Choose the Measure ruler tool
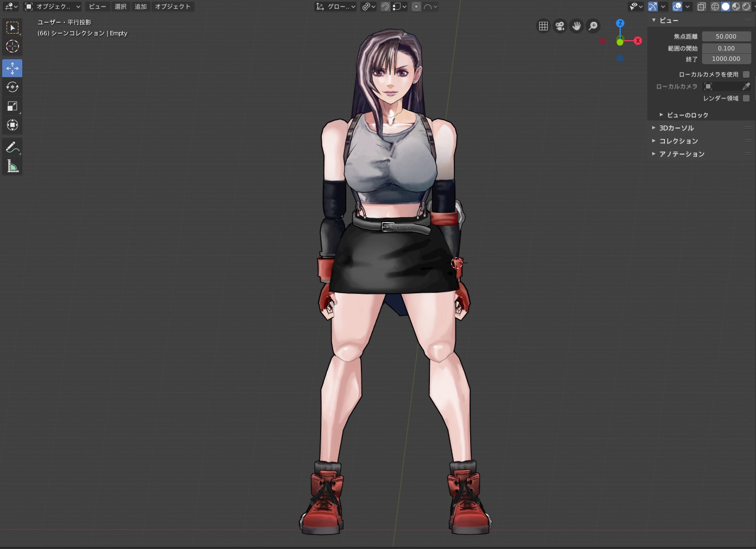Image resolution: width=756 pixels, height=549 pixels. pos(13,166)
